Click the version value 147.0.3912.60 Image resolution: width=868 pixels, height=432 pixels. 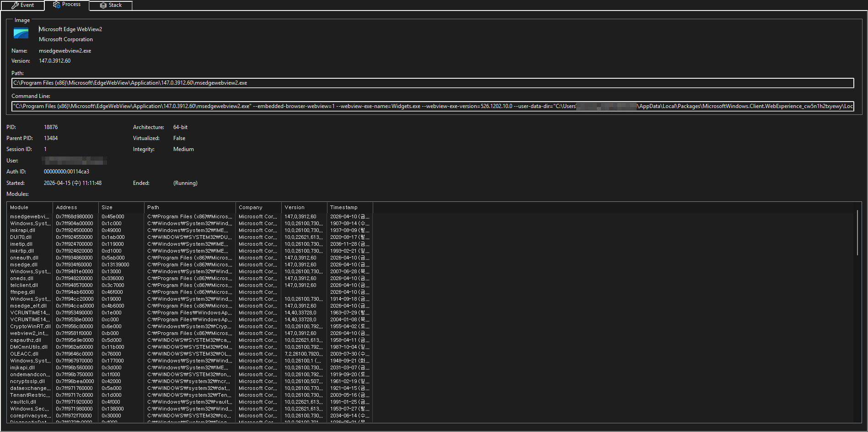[x=55, y=61]
